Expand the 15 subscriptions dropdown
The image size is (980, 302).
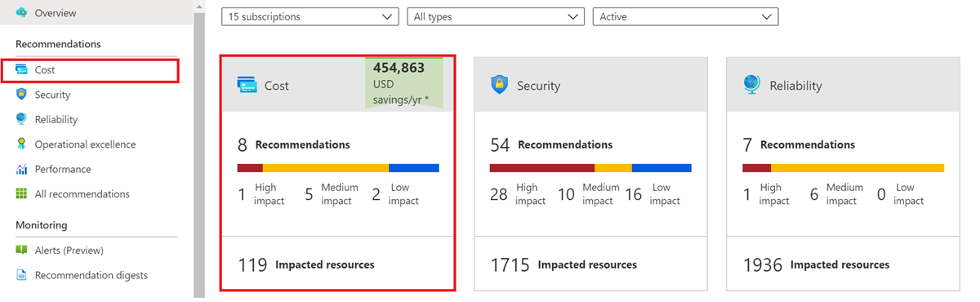tap(310, 16)
